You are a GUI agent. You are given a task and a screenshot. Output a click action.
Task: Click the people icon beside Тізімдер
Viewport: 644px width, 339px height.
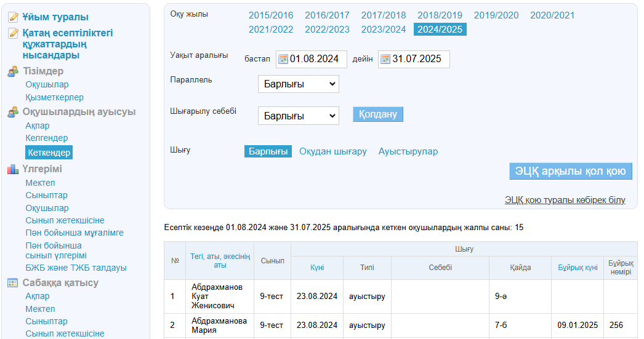point(13,72)
